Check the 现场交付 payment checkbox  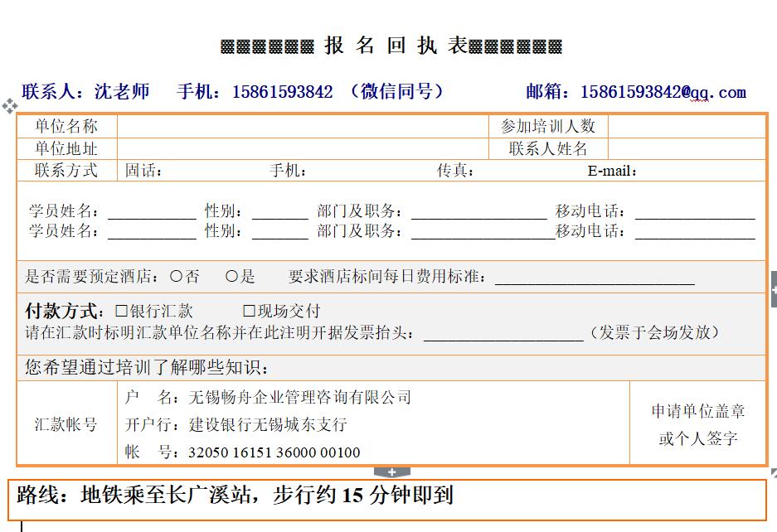(249, 312)
